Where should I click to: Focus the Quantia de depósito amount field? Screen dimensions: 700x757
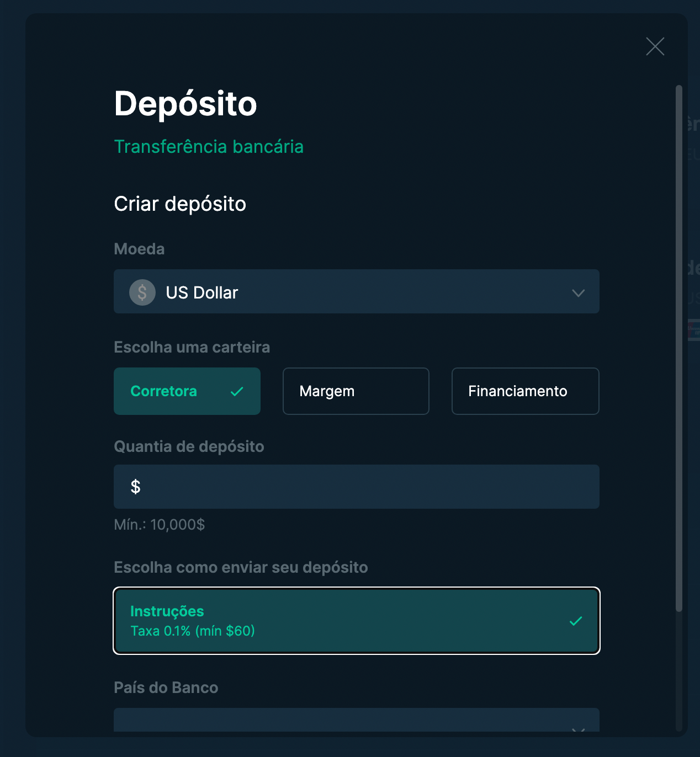pyautogui.click(x=357, y=487)
